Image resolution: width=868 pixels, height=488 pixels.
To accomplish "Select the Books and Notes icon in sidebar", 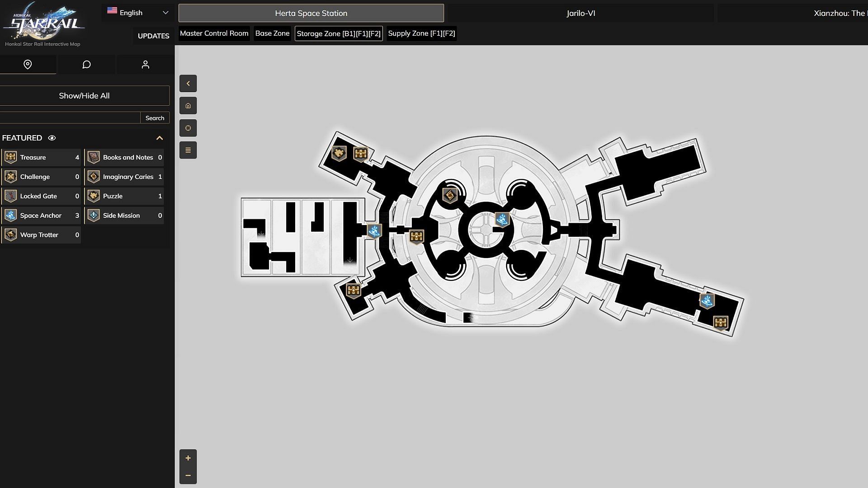I will [x=93, y=157].
